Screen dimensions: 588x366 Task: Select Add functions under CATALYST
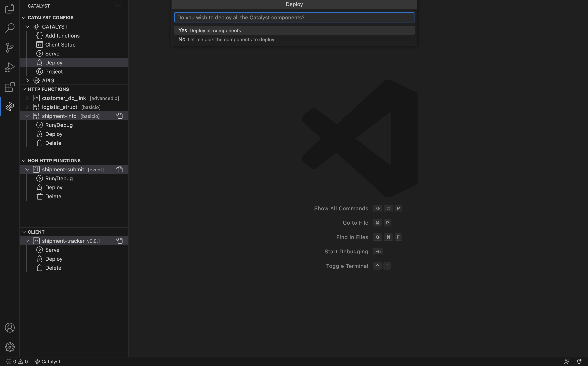point(74,35)
